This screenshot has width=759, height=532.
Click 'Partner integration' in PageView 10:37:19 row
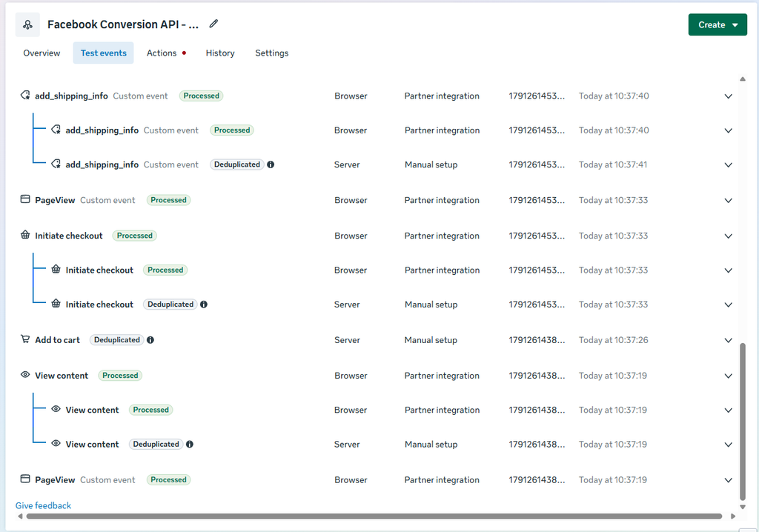(442, 479)
